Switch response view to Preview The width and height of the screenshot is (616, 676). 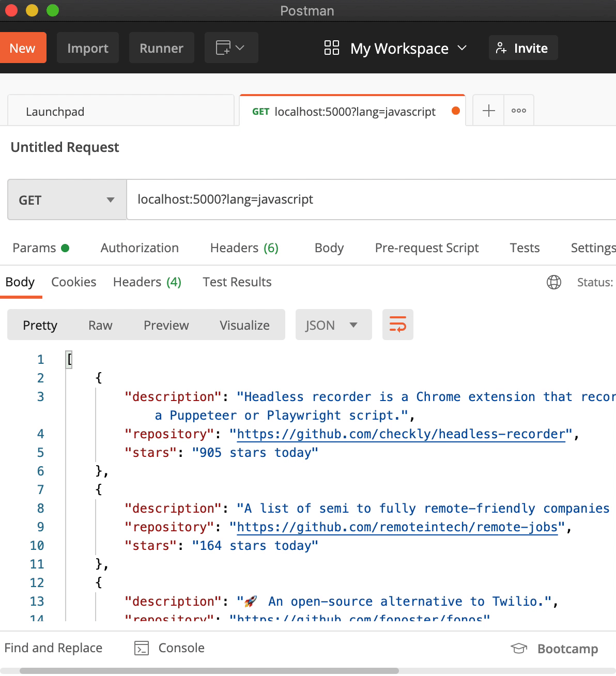(x=166, y=325)
